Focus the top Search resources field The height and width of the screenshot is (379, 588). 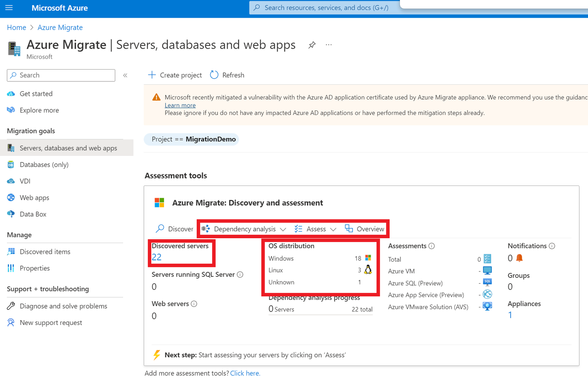pos(325,8)
